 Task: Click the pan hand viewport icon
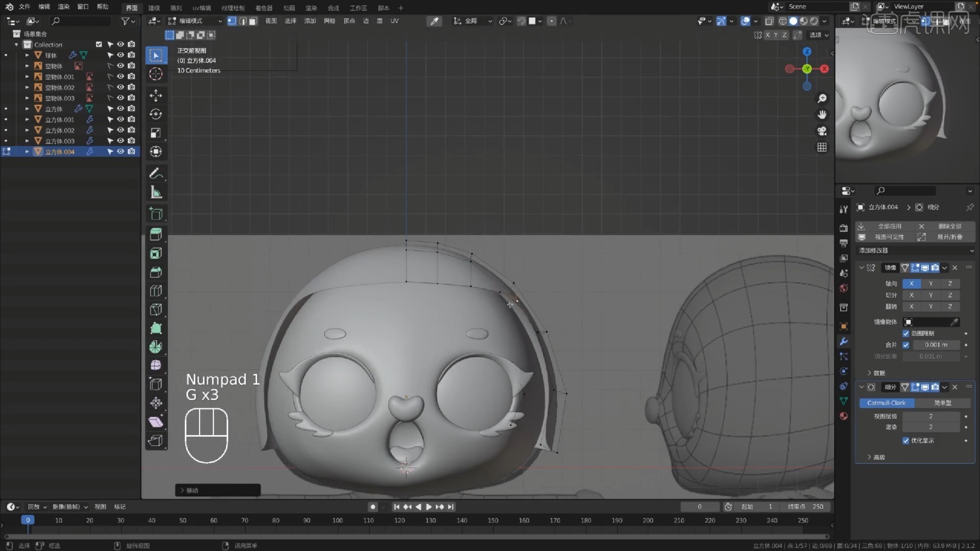(822, 115)
